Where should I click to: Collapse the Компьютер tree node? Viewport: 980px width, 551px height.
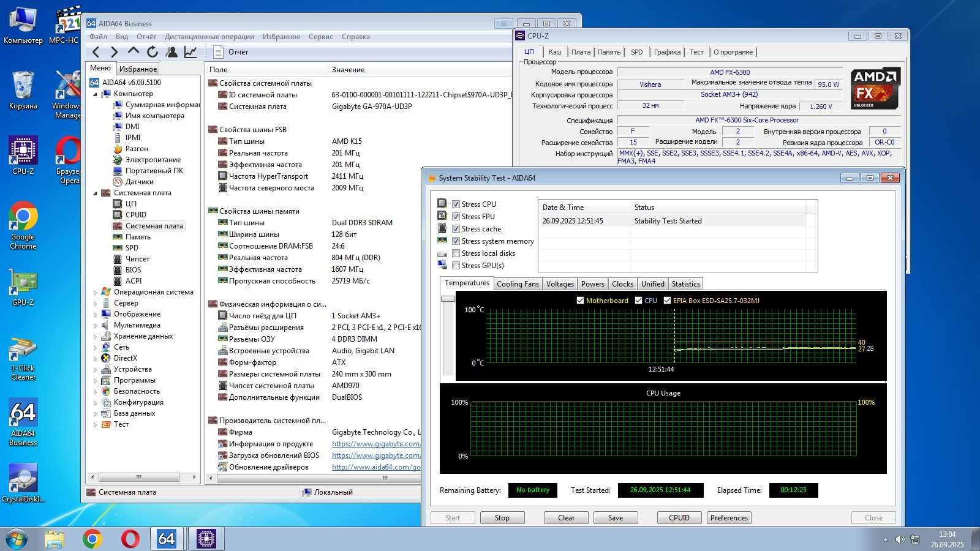point(95,94)
